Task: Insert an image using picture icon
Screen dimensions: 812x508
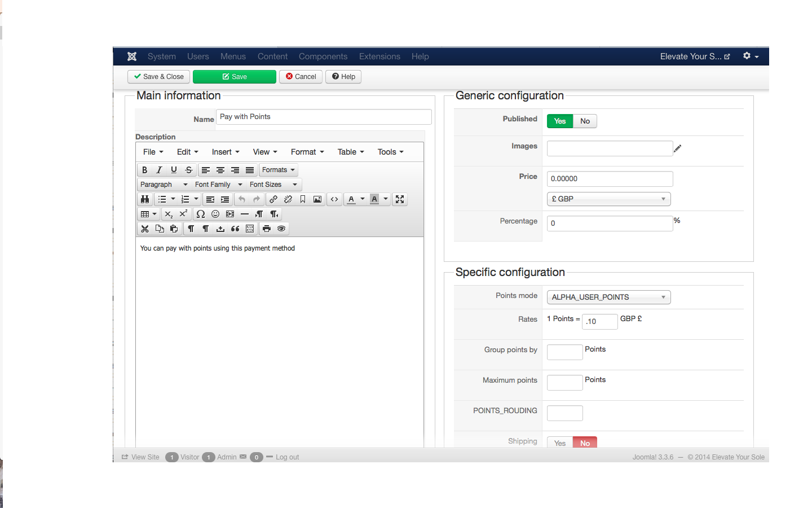Action: click(x=317, y=199)
